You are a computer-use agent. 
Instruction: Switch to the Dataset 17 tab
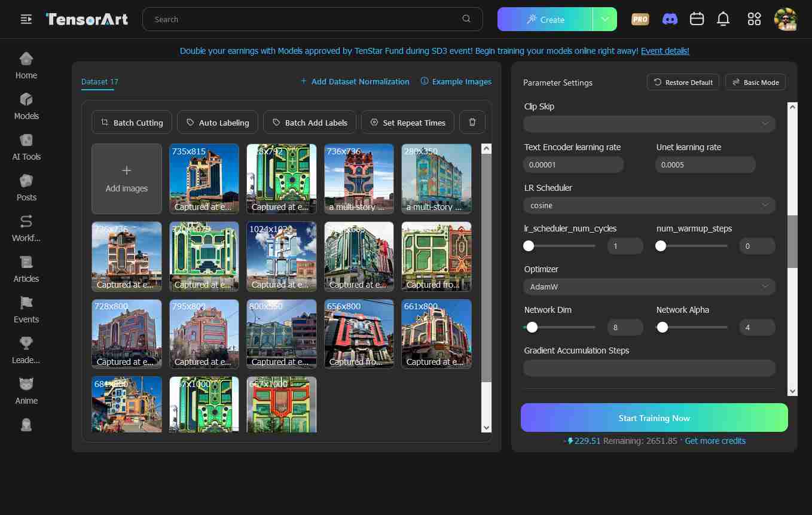[x=100, y=81]
